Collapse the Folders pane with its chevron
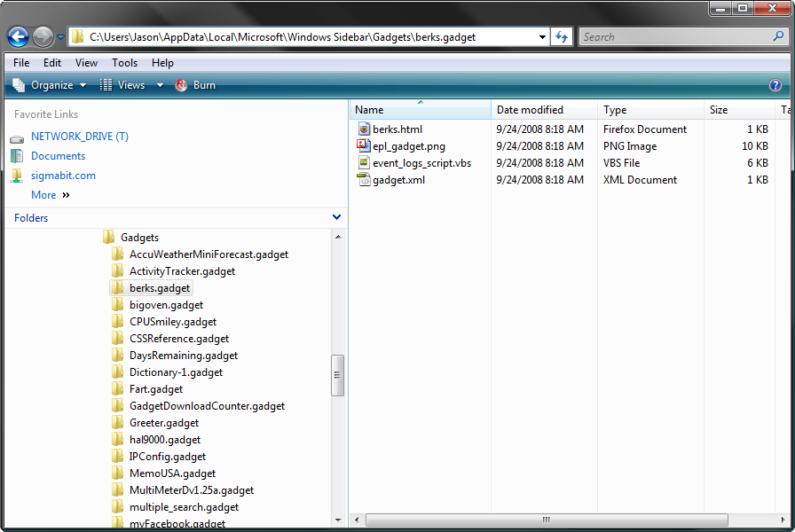This screenshot has width=795, height=532. point(336,216)
